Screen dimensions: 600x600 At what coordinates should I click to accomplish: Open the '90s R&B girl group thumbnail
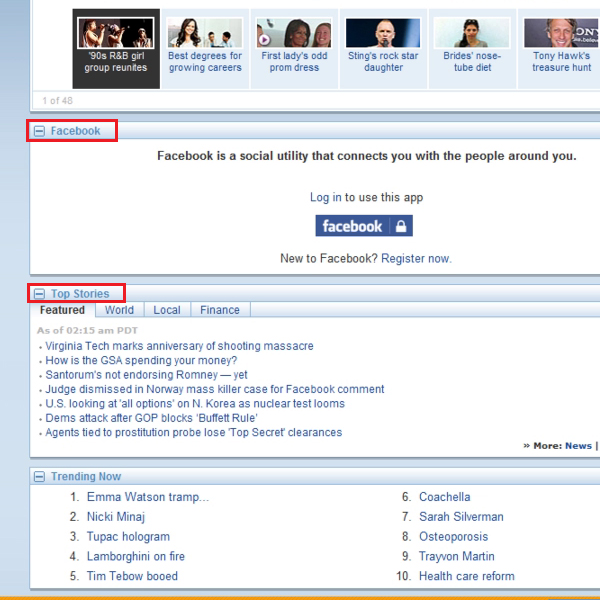(116, 33)
